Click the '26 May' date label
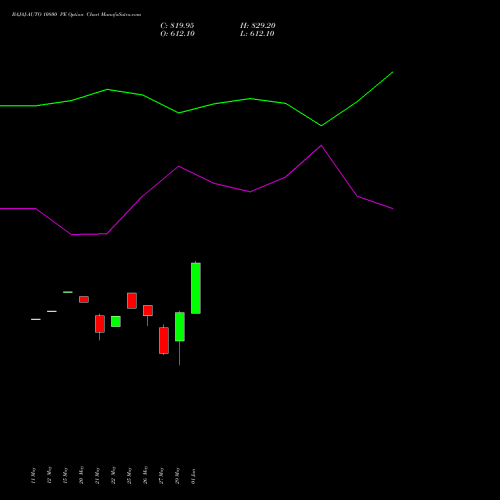 point(145,476)
